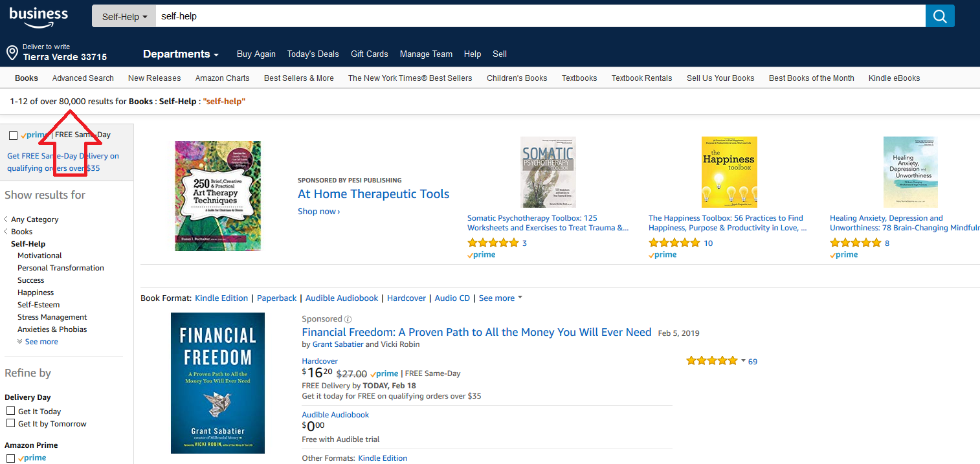The height and width of the screenshot is (464, 980).
Task: Open author Grant Sabatier's page
Action: (x=338, y=344)
